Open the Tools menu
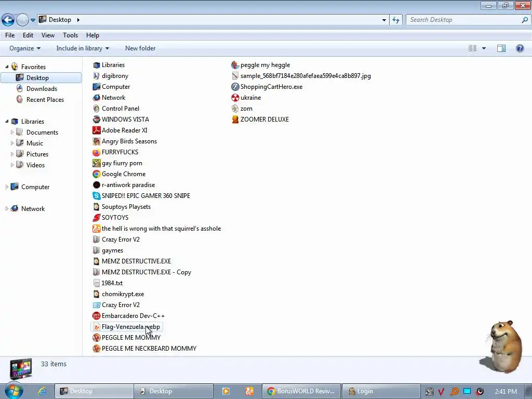Screen dimensions: 532x399 70,35
